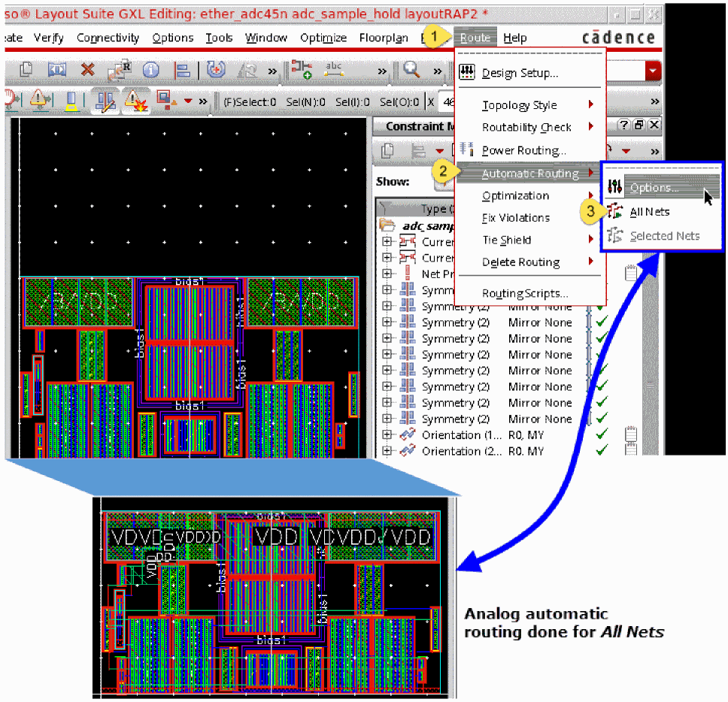
Task: Click the red X delete icon in toolbar
Action: pos(88,69)
